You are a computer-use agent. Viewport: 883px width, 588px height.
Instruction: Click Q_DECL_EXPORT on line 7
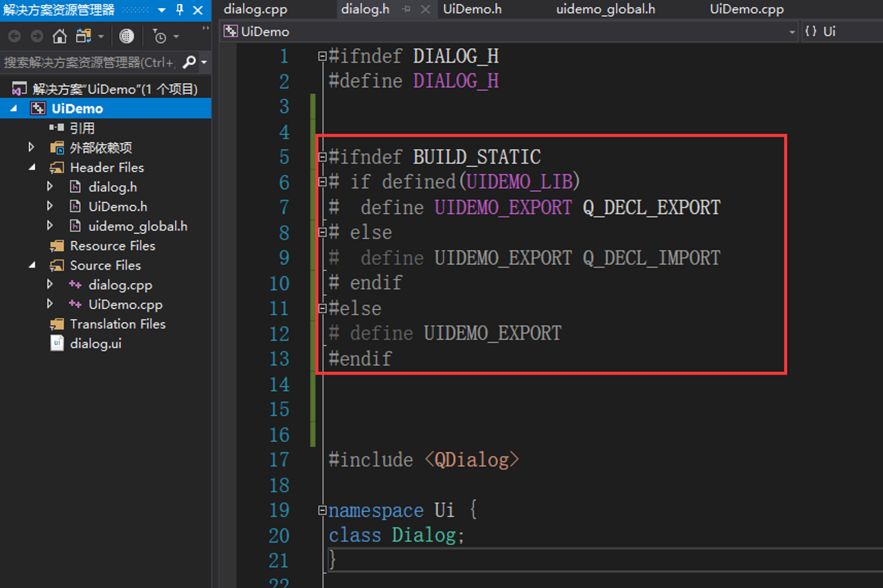point(652,207)
